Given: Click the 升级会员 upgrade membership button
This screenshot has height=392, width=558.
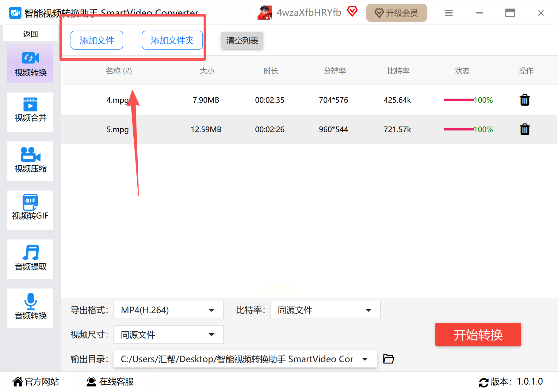Looking at the screenshot, I should (397, 13).
